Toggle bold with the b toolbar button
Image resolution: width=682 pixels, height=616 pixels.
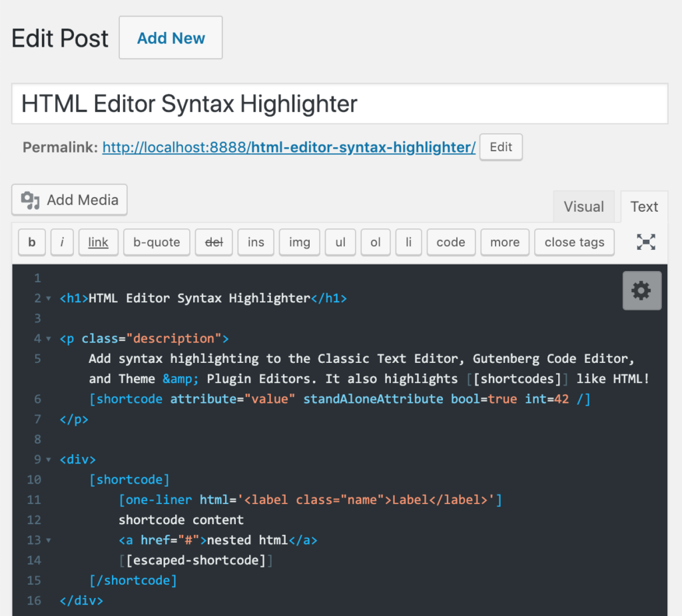(x=31, y=242)
